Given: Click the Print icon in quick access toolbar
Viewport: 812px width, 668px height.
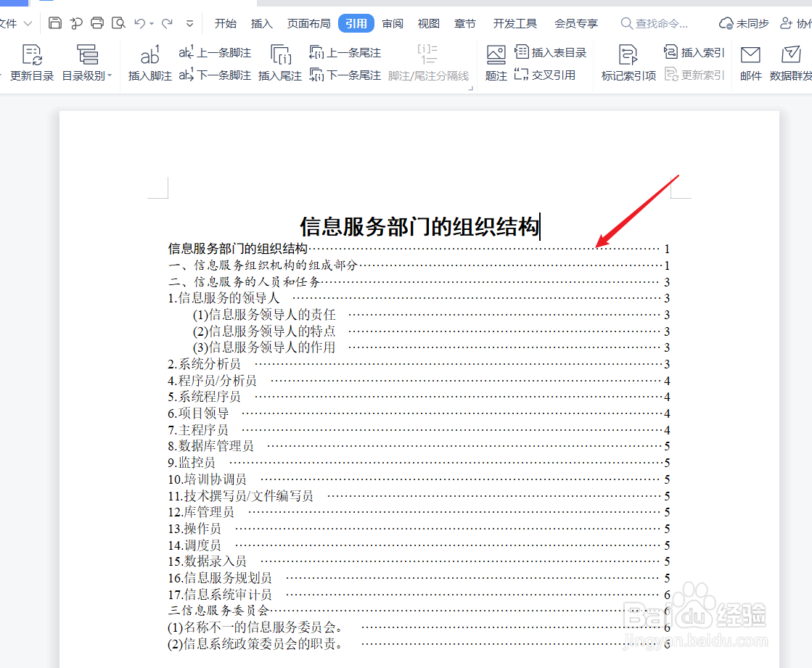Looking at the screenshot, I should pos(97,22).
